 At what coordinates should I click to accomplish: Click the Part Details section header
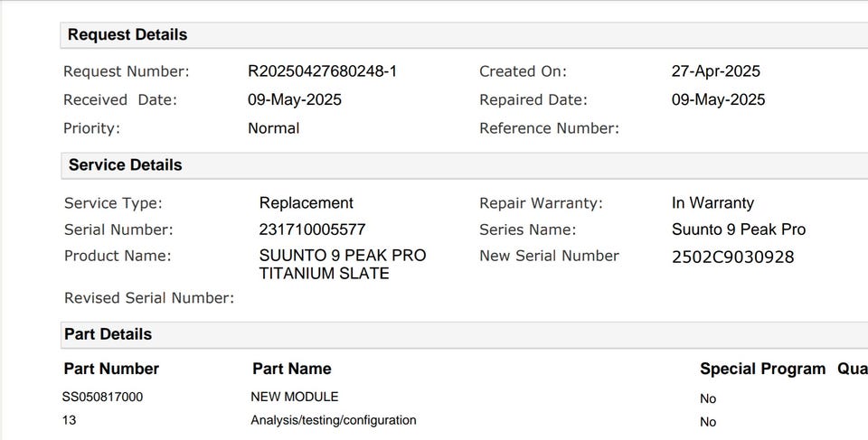[x=108, y=334]
